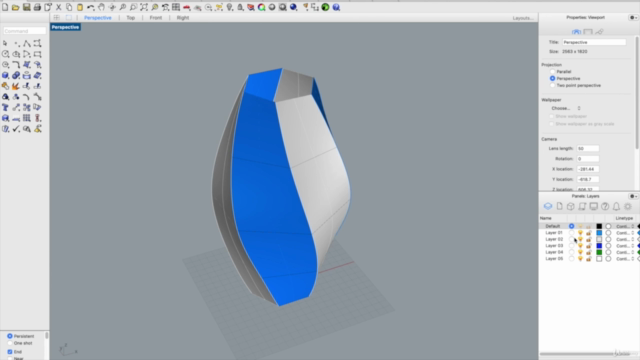The width and height of the screenshot is (640, 360).
Task: Toggle the End osnap checkbox
Action: 10,351
